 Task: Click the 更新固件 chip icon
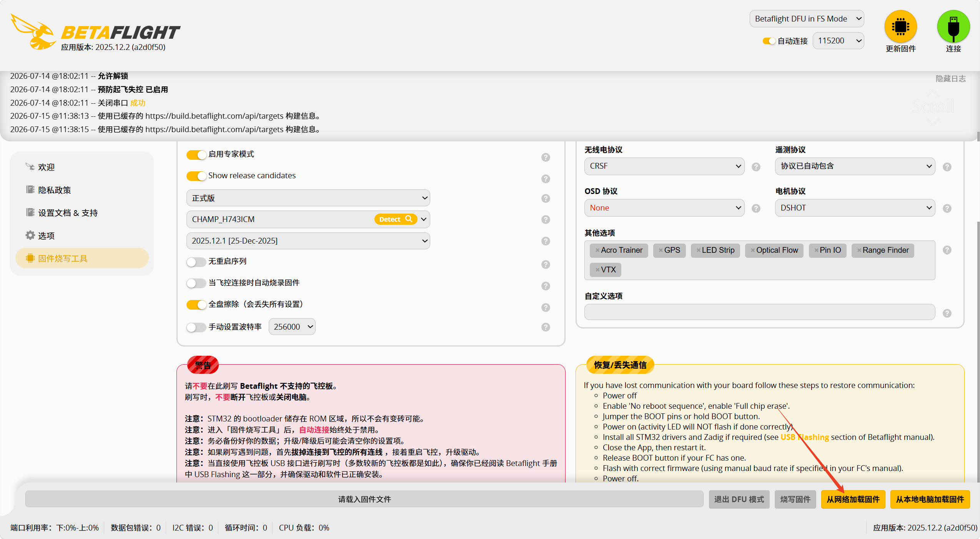(900, 27)
